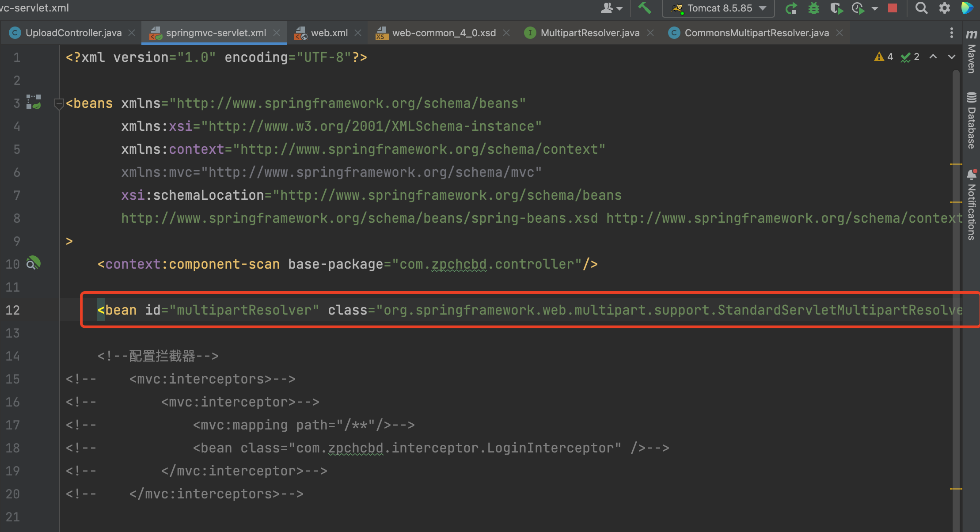Click the red Stop button
Viewport: 980px width, 532px height.
(893, 8)
